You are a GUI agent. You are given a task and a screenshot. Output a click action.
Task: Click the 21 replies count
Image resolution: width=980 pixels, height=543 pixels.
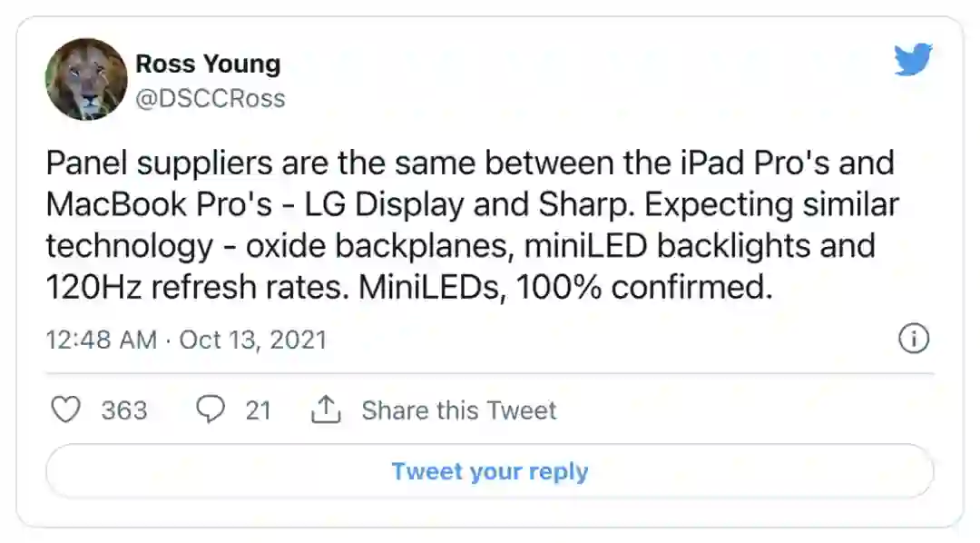coord(259,410)
